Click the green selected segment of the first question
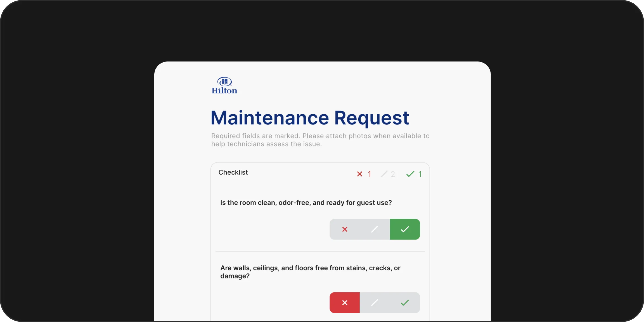 (x=405, y=229)
